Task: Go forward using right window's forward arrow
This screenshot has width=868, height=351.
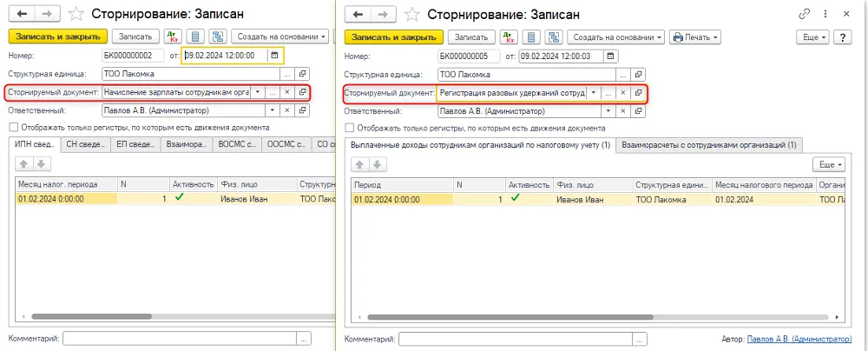Action: (x=382, y=15)
